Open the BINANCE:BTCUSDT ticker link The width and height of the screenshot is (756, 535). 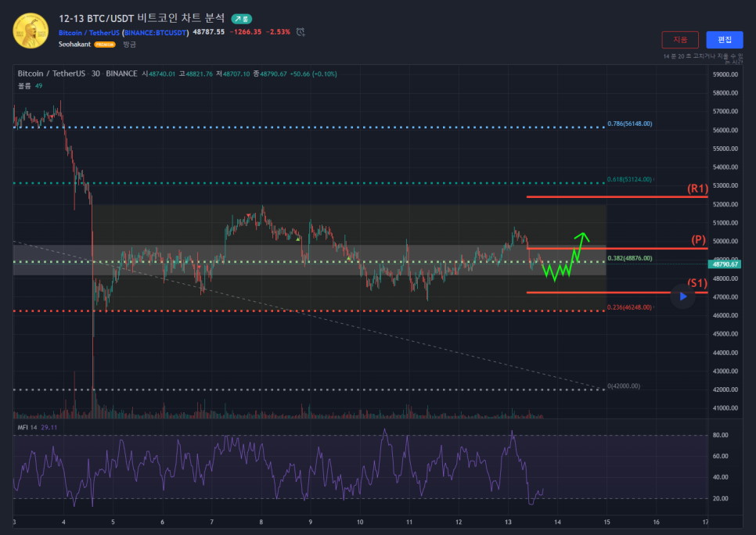pyautogui.click(x=155, y=32)
